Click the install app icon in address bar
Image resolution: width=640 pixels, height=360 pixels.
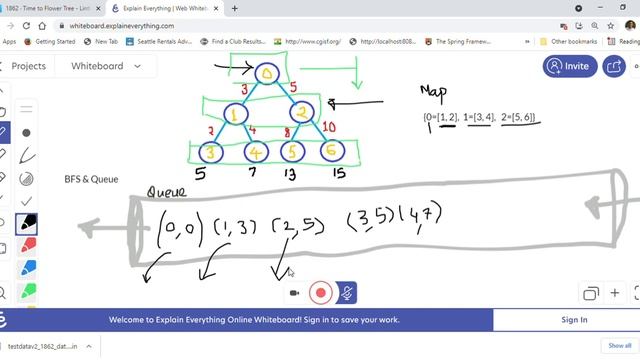click(579, 26)
